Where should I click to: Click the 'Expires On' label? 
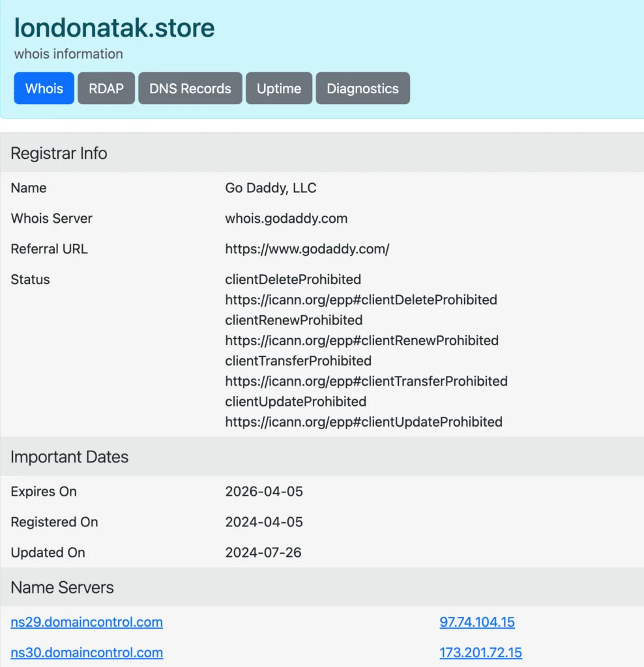pos(44,491)
